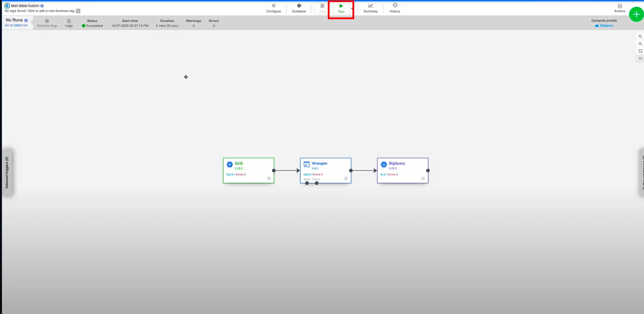Expand the Inbound triggers side tab
Image resolution: width=644 pixels, height=314 pixels.
click(7, 172)
